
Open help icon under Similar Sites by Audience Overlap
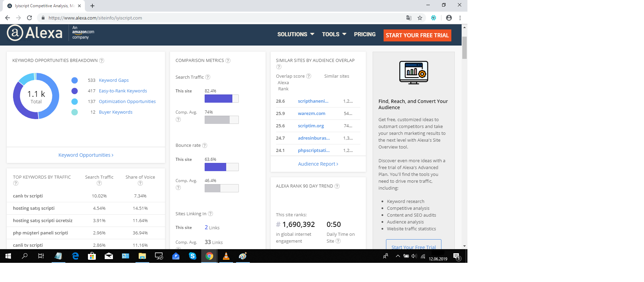pos(279,67)
